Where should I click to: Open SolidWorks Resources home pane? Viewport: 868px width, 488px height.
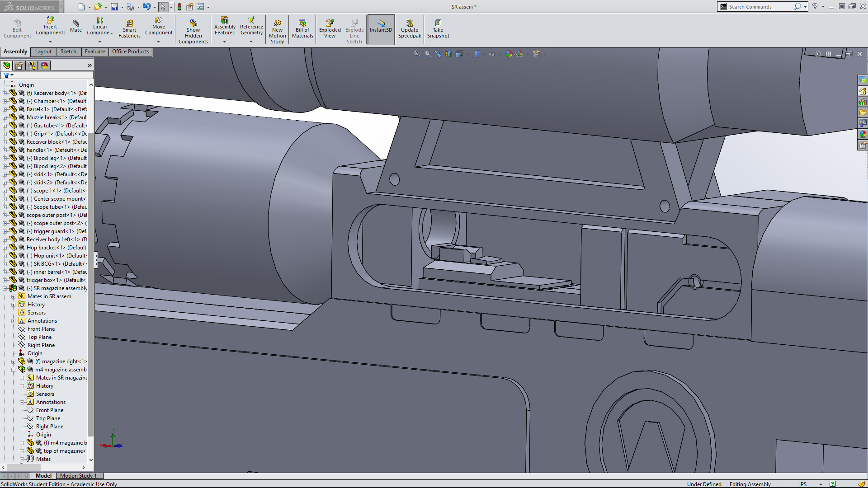pos(863,91)
